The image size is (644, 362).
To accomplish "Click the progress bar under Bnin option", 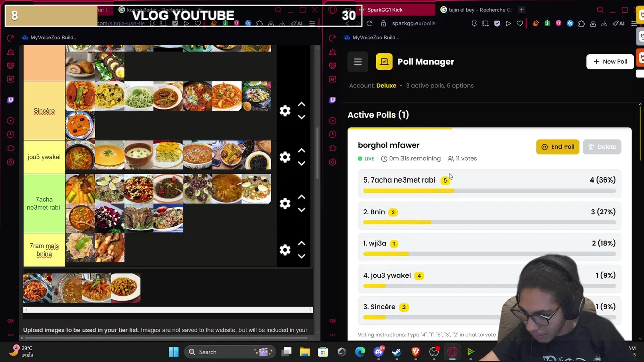I will pos(490,222).
